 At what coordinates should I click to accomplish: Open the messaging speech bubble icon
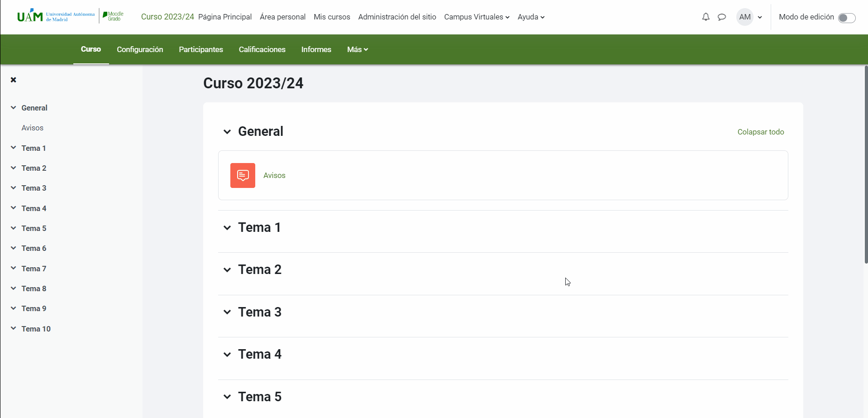[722, 17]
